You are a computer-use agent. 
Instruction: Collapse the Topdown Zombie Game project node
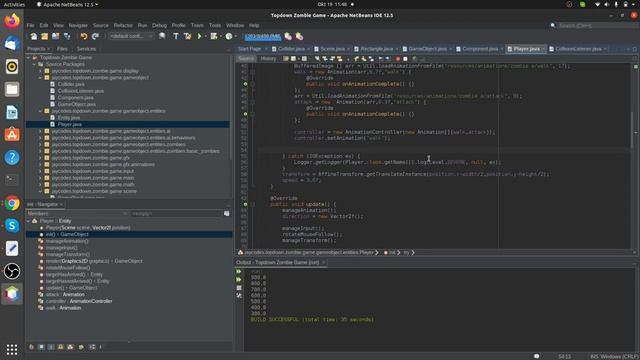pos(29,58)
